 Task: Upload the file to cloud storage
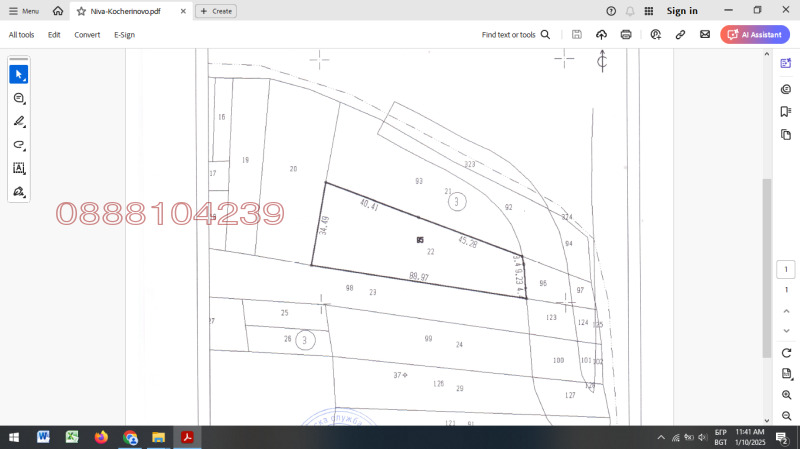(x=602, y=35)
